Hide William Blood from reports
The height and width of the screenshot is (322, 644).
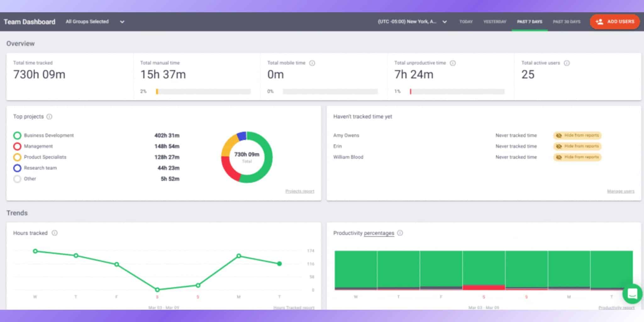(577, 157)
